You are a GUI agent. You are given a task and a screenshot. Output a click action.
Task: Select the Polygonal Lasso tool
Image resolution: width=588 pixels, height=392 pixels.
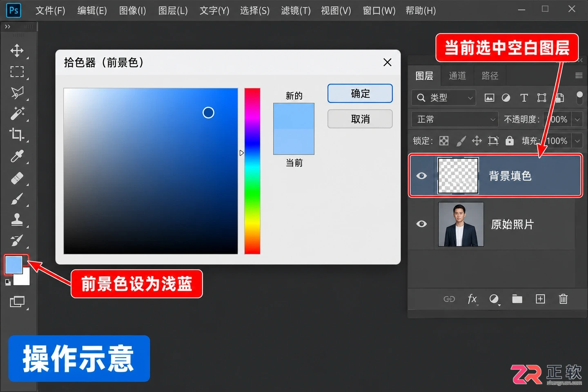coord(17,93)
